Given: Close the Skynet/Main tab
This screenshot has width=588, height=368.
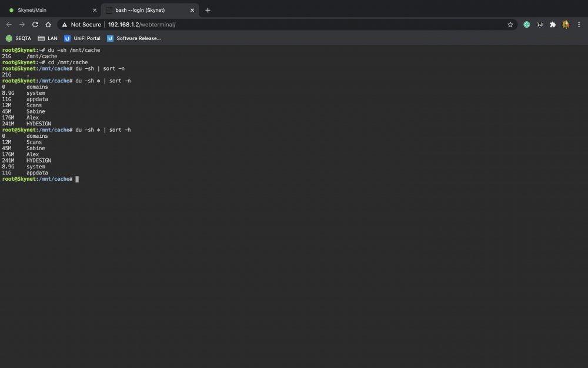Looking at the screenshot, I should coord(95,10).
